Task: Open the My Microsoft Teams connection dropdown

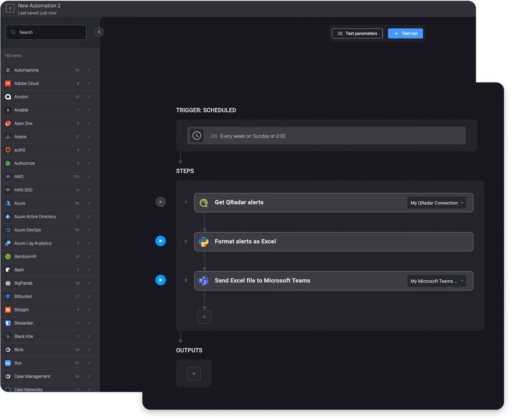Action: [437, 281]
